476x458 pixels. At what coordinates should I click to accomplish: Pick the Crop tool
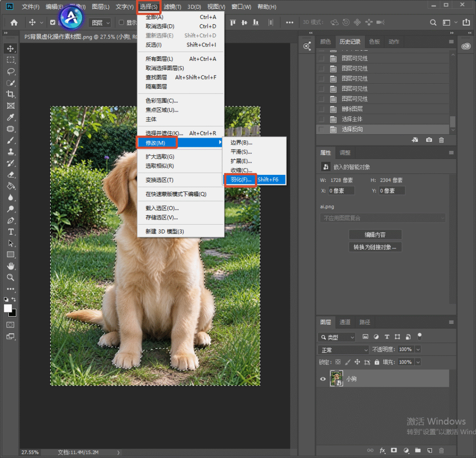pos(11,94)
